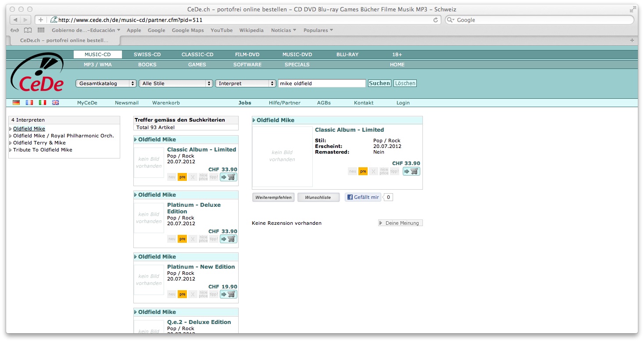Screen dimensions: 644x342
Task: Click the search field containing 'mike oldfield'
Action: [322, 83]
